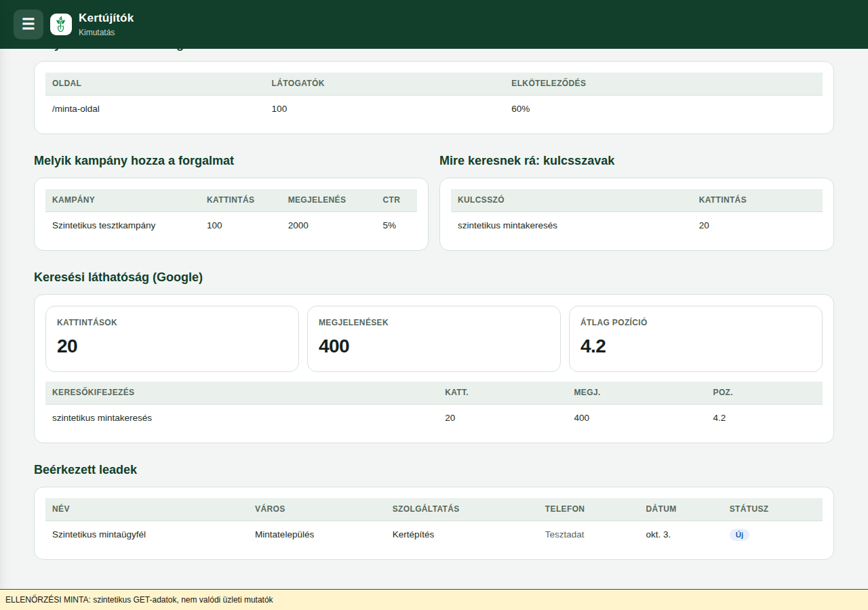Click the Kertújítók plant logo icon
The image size is (868, 610).
[x=61, y=24]
